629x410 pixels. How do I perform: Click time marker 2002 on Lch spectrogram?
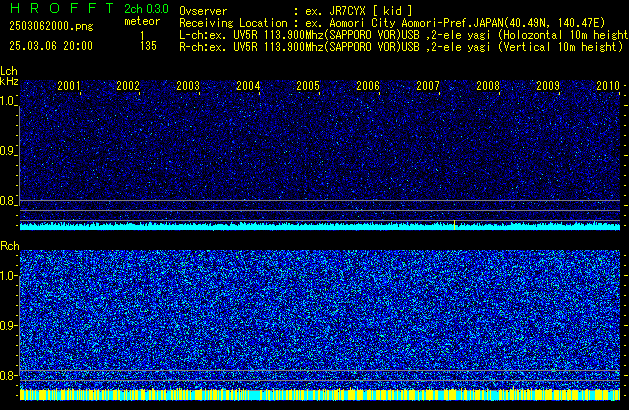128,86
